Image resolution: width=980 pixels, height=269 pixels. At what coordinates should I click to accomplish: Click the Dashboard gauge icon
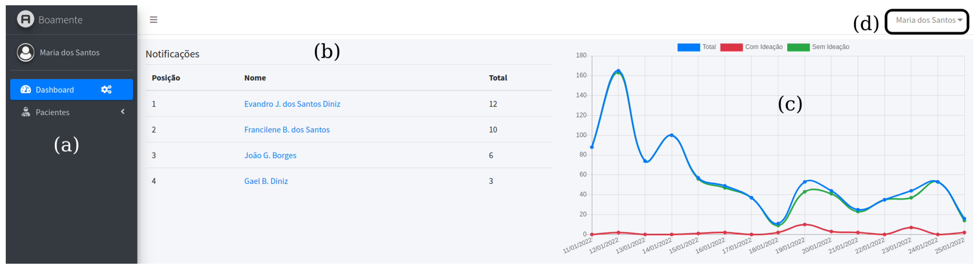(x=25, y=90)
